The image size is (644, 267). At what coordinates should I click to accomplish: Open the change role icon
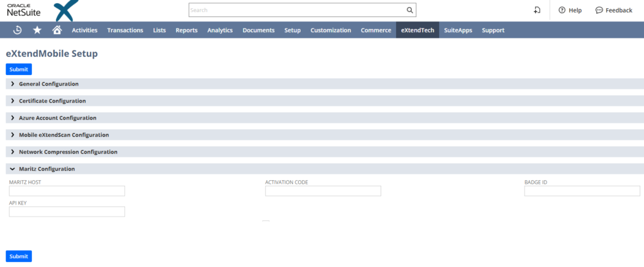[537, 10]
